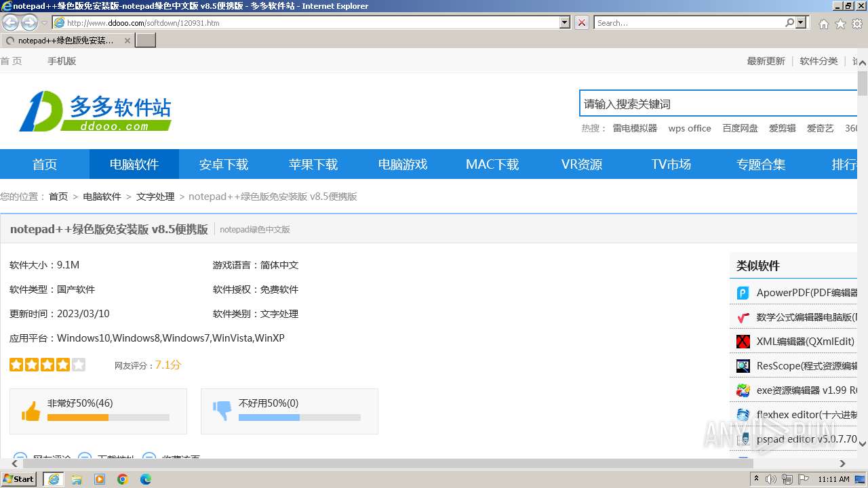Open the 首页 navigation tab
This screenshot has height=488, width=868.
point(45,164)
